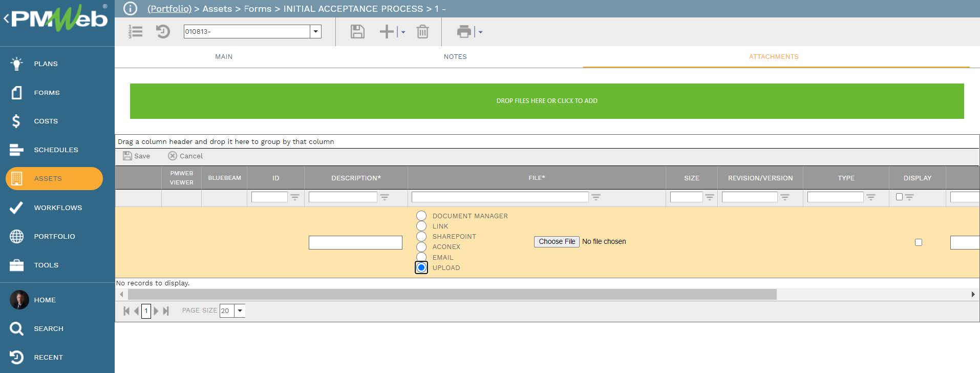This screenshot has height=373, width=980.
Task: Open Tools via briefcase icon
Action: pos(16,265)
